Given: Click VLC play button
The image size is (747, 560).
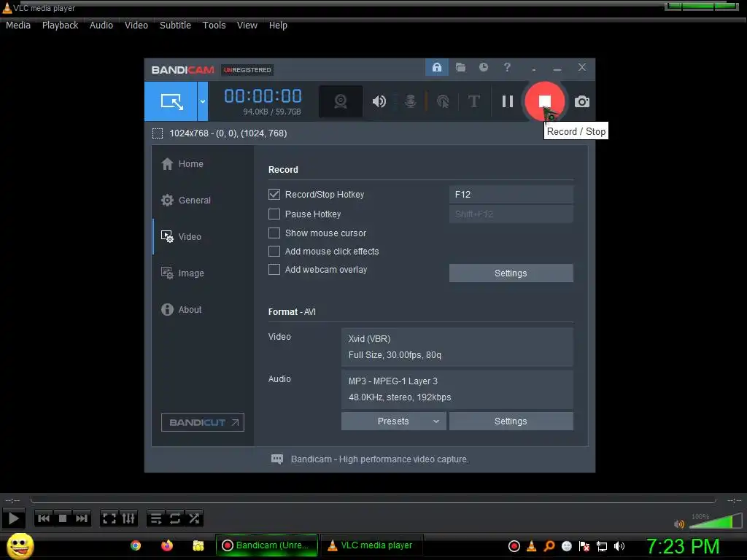Looking at the screenshot, I should [x=13, y=518].
